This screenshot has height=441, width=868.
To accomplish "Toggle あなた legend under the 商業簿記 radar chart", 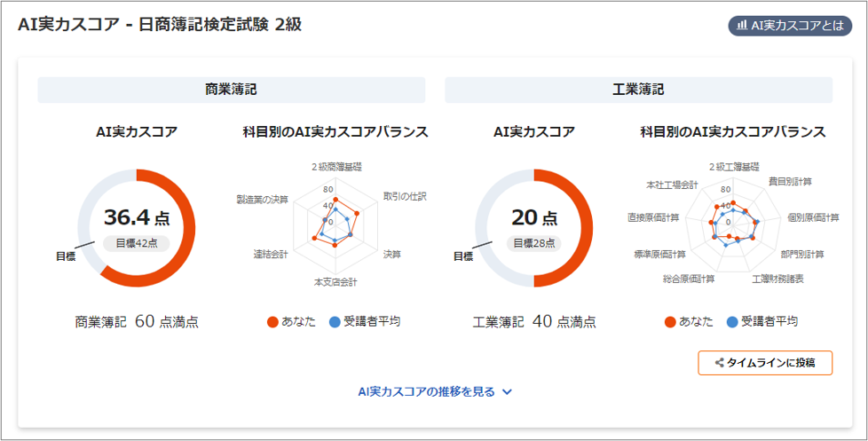I will (x=291, y=322).
